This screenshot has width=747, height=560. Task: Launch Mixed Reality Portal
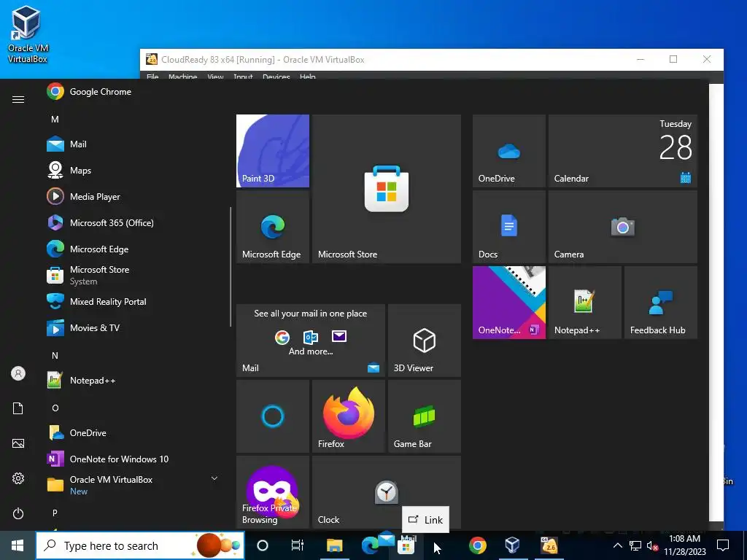(x=133, y=301)
